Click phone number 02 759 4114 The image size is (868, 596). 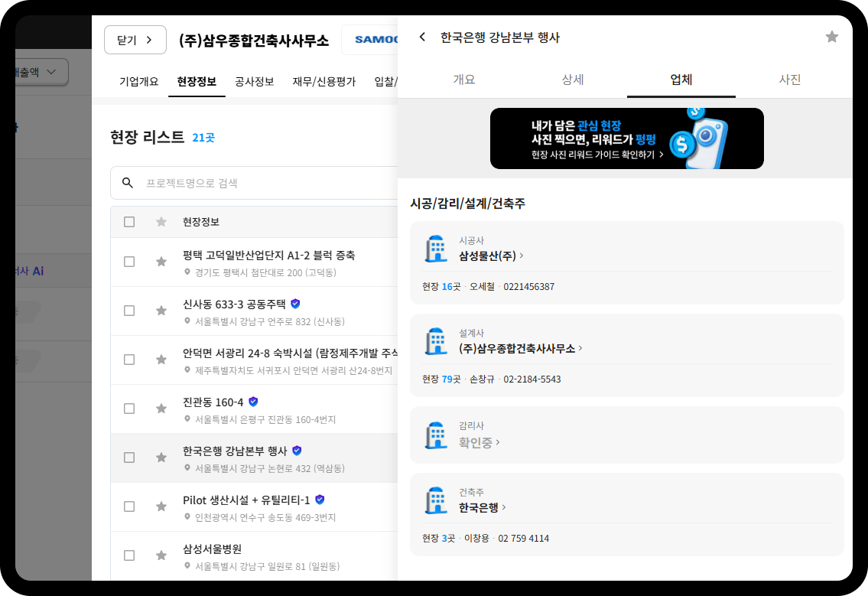(524, 539)
